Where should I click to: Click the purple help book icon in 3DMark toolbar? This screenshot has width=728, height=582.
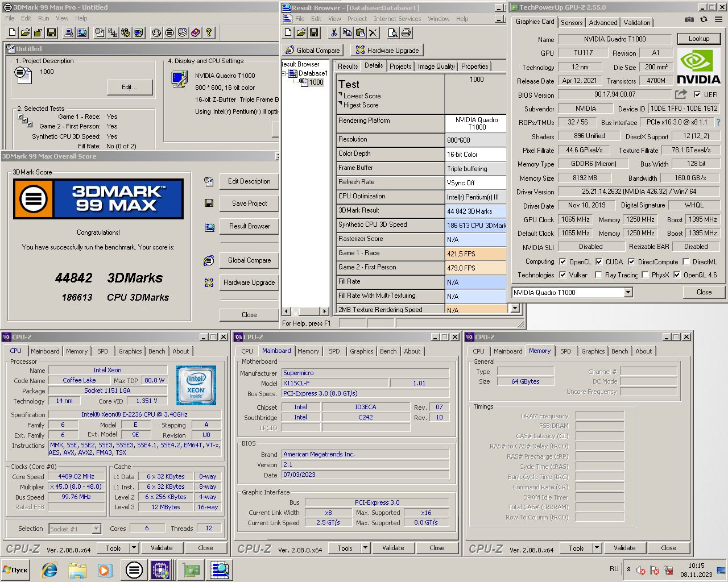[196, 33]
